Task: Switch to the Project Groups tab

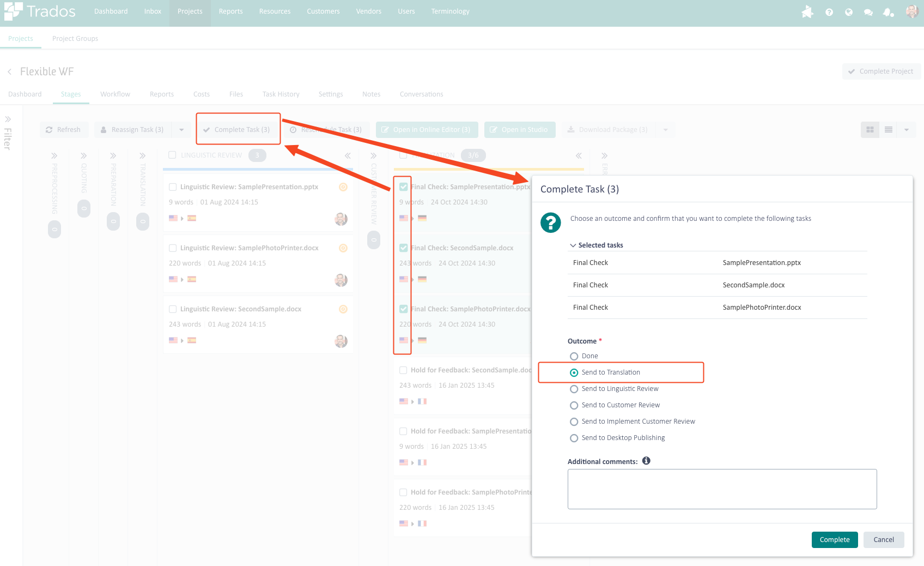Action: (x=75, y=39)
